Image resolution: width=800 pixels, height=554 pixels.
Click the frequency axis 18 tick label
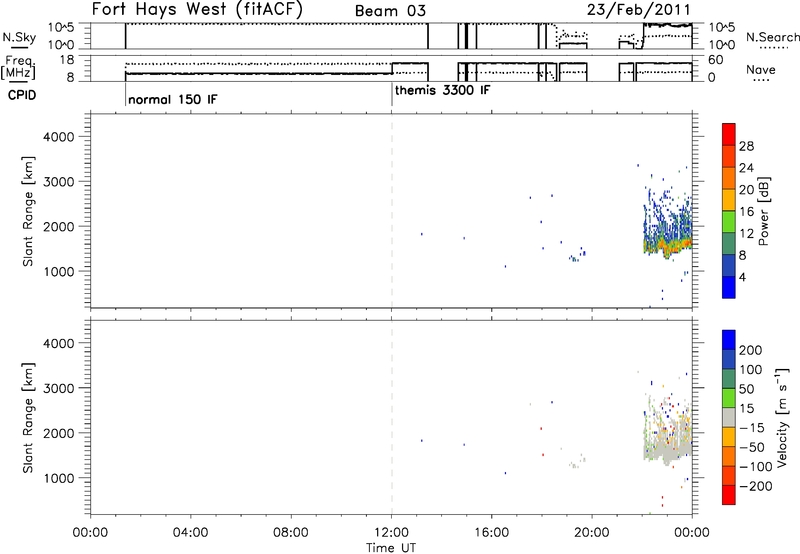pos(67,60)
